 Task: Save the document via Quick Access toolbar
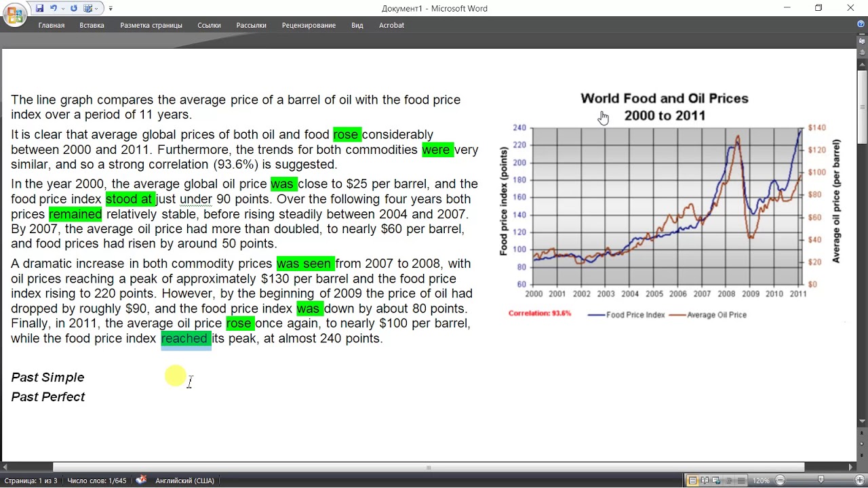pyautogui.click(x=39, y=8)
